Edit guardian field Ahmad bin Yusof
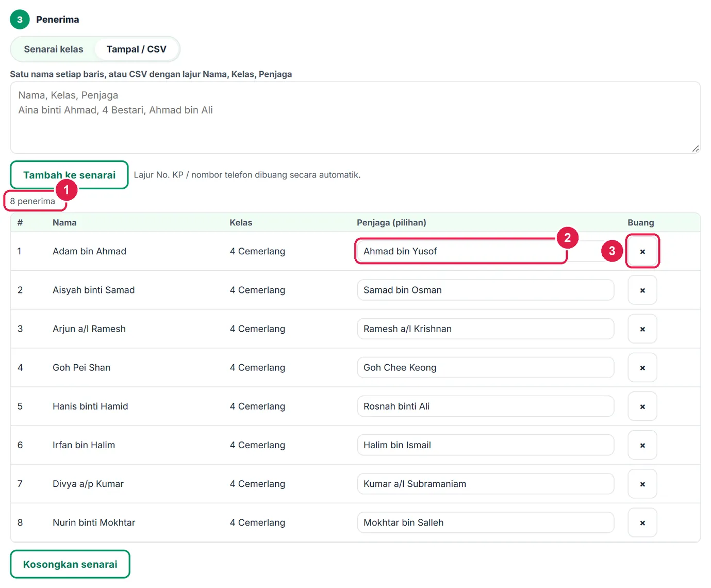The image size is (711, 588). (485, 251)
